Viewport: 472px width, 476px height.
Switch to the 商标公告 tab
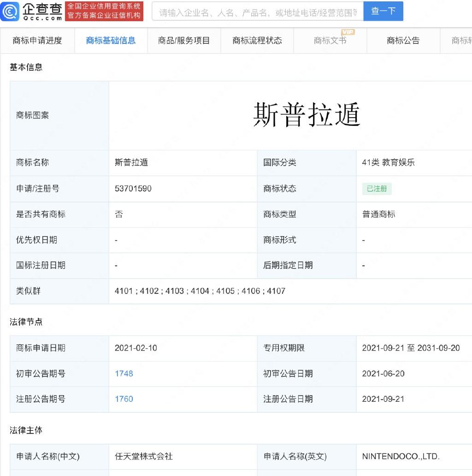[x=403, y=41]
